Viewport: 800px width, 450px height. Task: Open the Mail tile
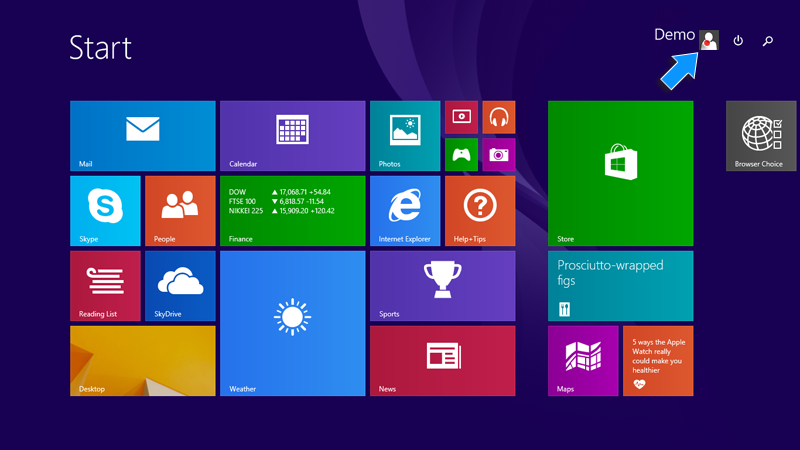tap(143, 135)
